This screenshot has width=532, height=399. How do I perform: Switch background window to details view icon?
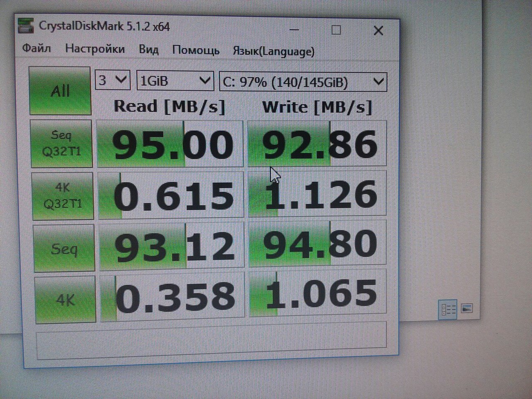point(448,310)
